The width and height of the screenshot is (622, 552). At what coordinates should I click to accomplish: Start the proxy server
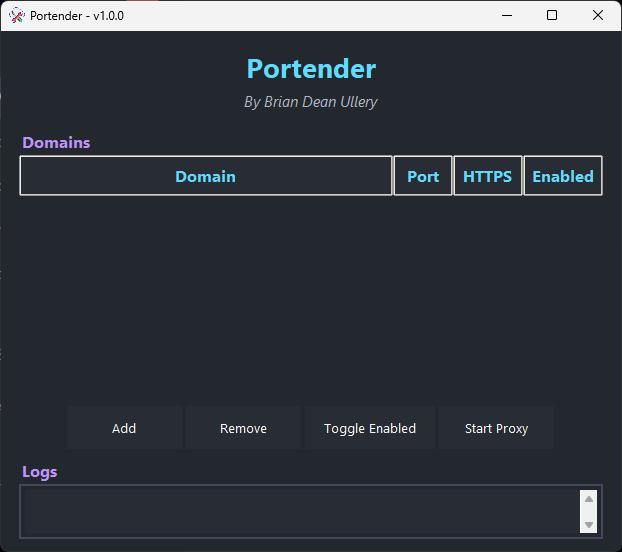[x=496, y=428]
